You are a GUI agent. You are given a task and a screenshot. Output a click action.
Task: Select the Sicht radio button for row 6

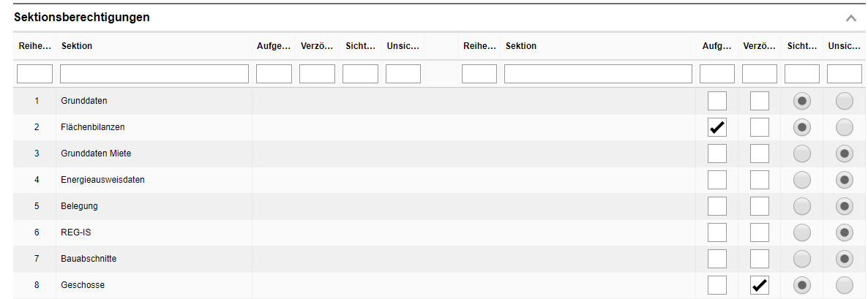(x=802, y=232)
